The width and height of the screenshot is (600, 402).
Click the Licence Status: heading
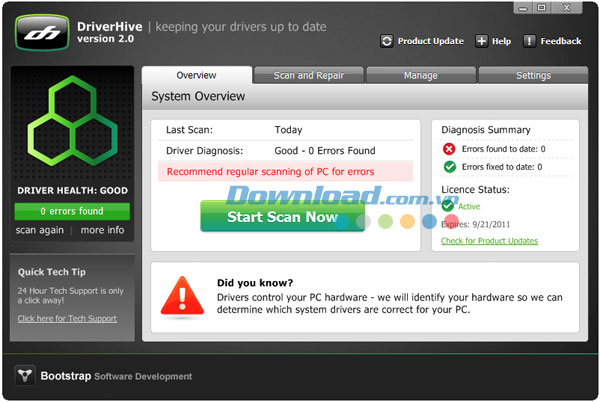point(475,190)
